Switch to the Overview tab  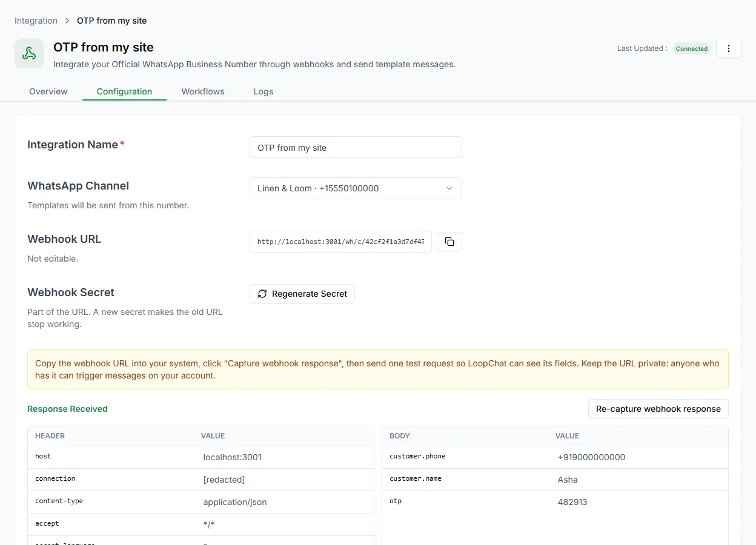tap(48, 91)
